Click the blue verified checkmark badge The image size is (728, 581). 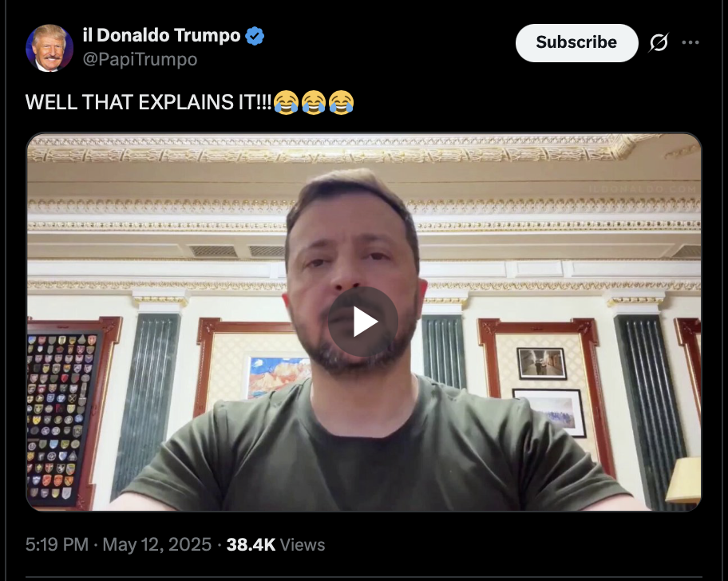[255, 36]
